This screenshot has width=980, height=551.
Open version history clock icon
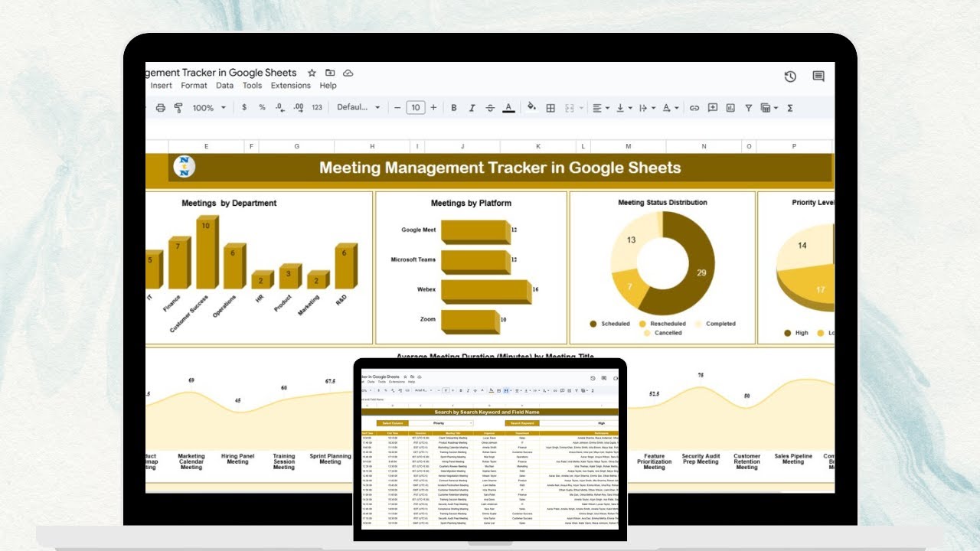(x=790, y=77)
